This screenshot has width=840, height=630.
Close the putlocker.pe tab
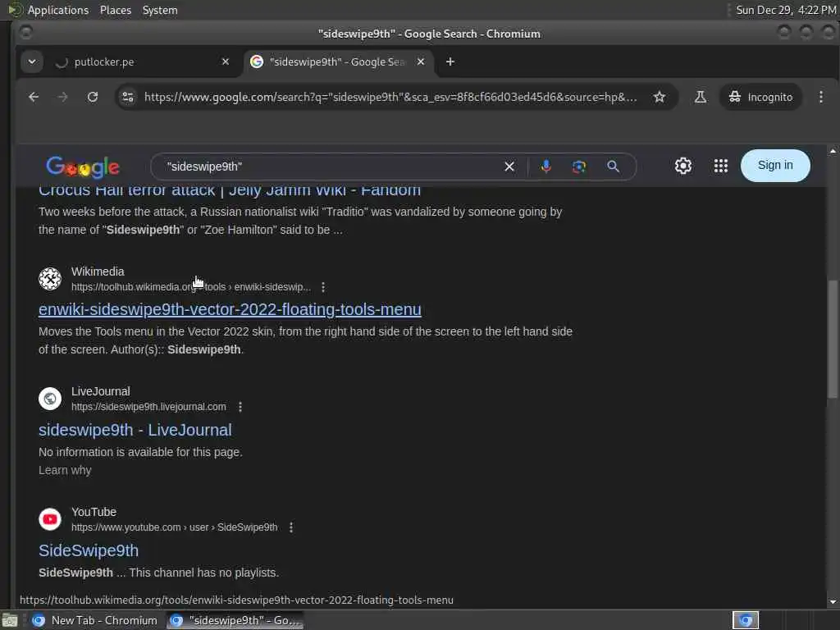pyautogui.click(x=226, y=62)
